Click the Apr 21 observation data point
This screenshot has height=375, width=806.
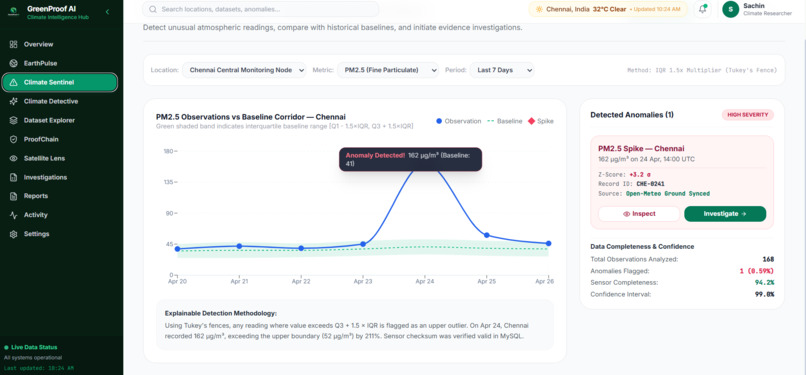pyautogui.click(x=239, y=246)
